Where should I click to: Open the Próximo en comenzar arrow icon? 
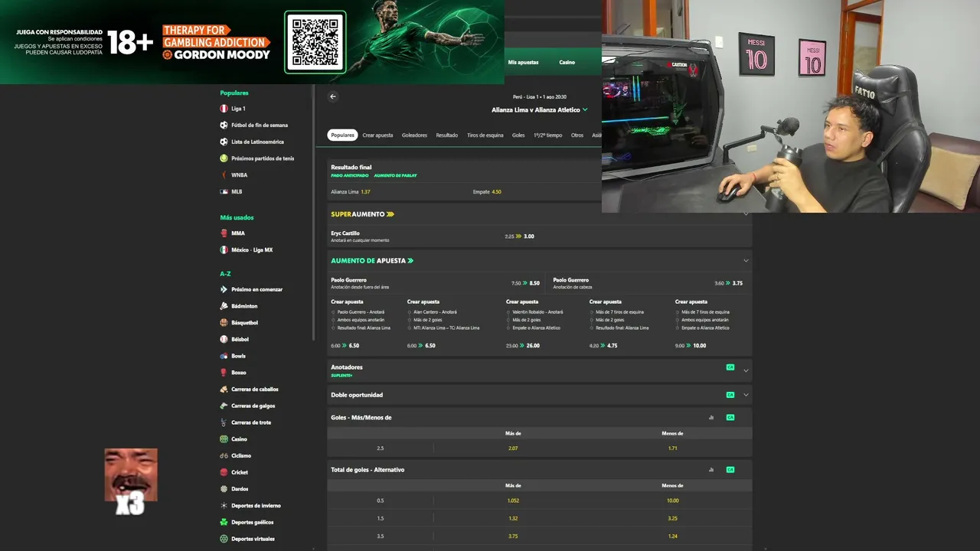224,289
